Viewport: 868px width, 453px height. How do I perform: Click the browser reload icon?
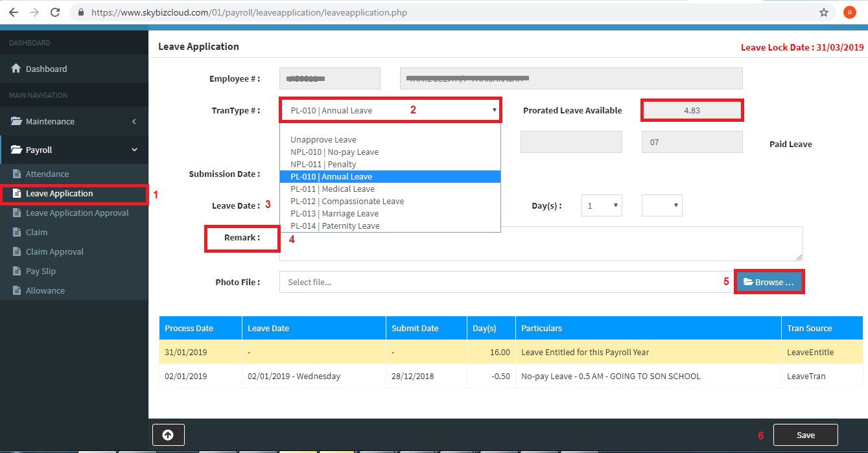[x=55, y=12]
